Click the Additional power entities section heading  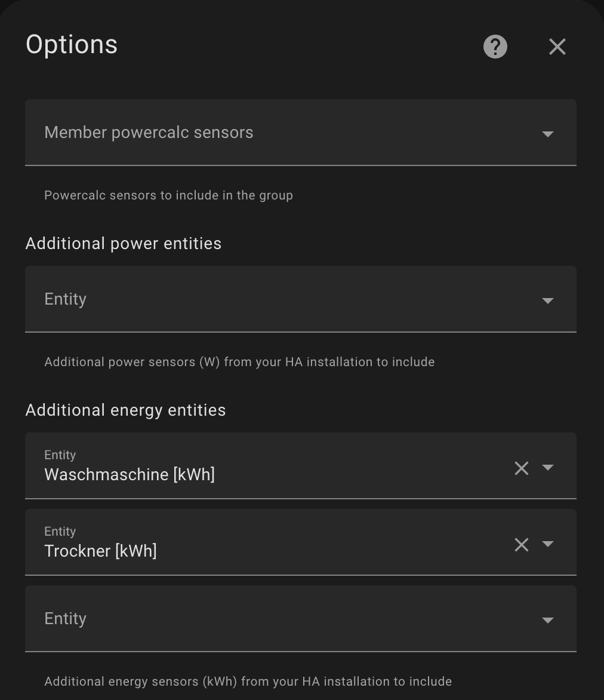point(123,243)
